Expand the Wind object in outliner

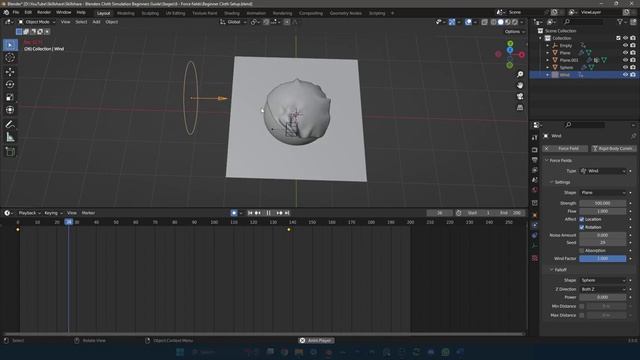(x=548, y=75)
